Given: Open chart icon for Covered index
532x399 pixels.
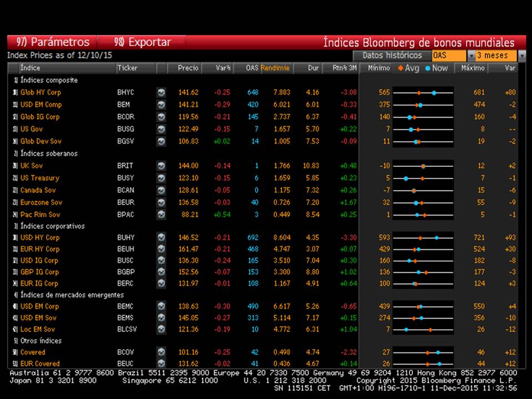Looking at the screenshot, I should tap(161, 352).
